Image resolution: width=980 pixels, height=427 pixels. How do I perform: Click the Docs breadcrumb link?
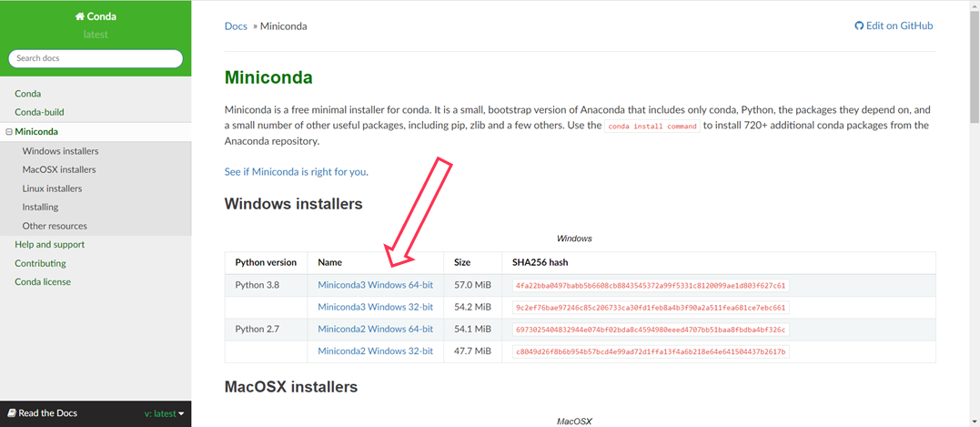[236, 25]
